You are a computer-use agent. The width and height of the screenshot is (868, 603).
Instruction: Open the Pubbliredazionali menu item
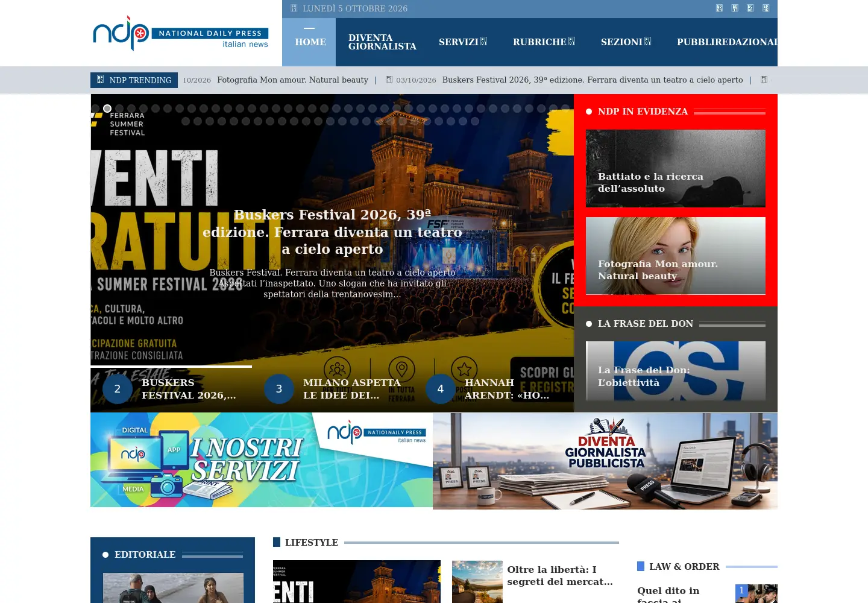tap(727, 42)
